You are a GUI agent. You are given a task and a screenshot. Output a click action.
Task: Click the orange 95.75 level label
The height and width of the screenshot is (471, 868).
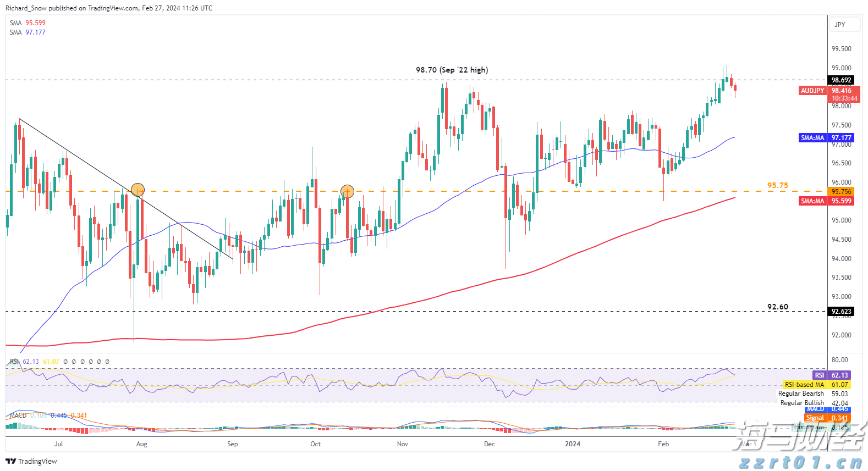(x=777, y=186)
